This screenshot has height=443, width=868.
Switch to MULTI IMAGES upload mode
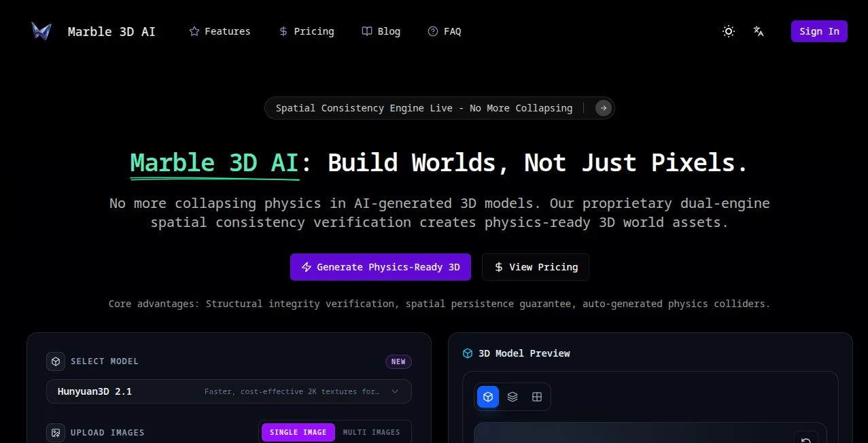[x=372, y=432]
